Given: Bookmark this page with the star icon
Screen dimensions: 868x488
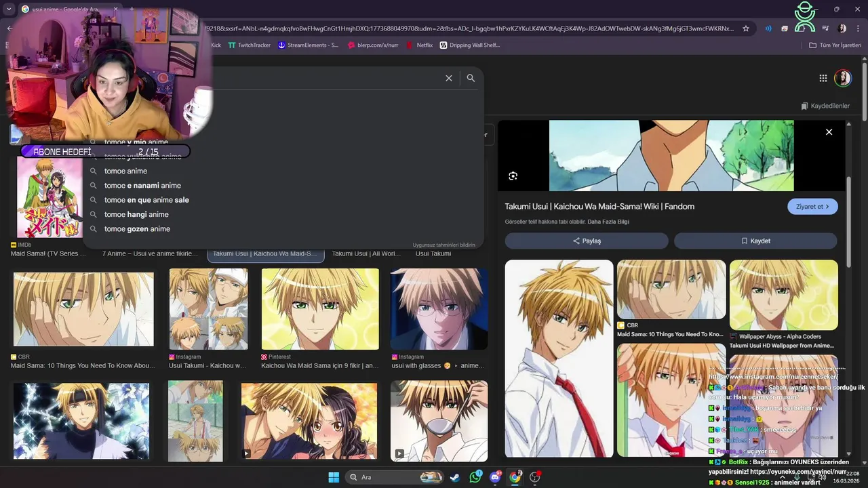Looking at the screenshot, I should pos(746,28).
